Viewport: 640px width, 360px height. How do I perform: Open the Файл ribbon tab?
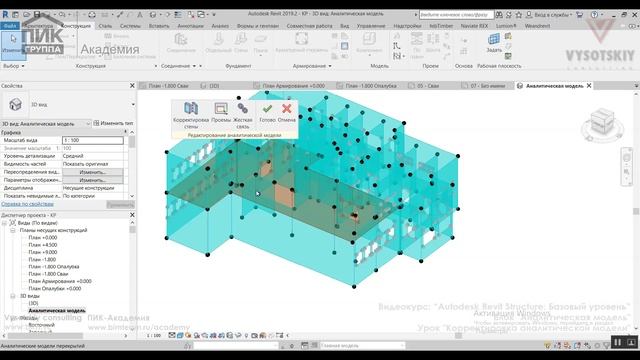[9, 26]
